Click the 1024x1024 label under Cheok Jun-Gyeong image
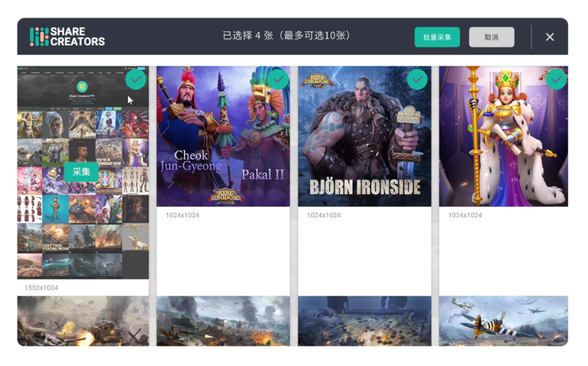The height and width of the screenshot is (366, 588). pyautogui.click(x=182, y=215)
